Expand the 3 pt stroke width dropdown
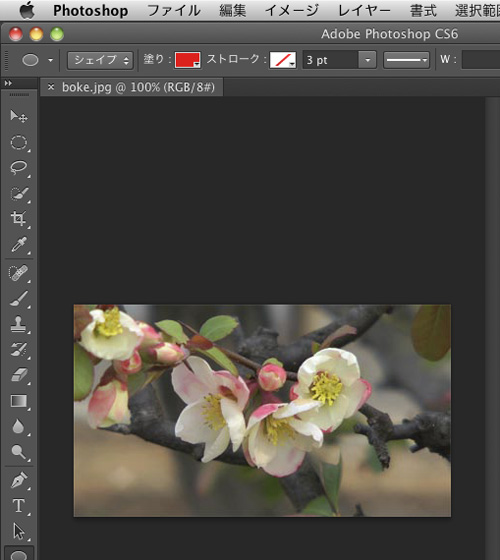The height and width of the screenshot is (560, 500). 368,60
